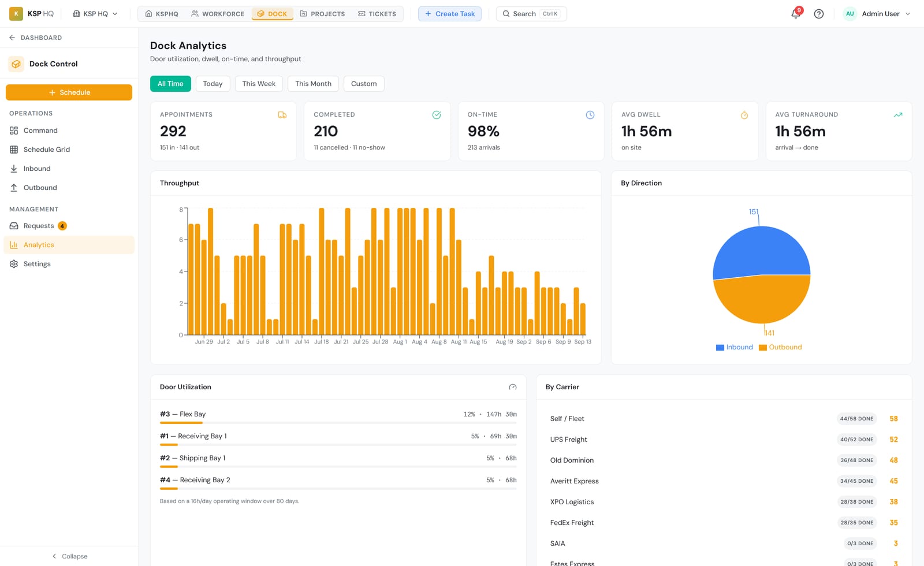Switch to the Workforce tab
This screenshot has height=566, width=924.
tap(218, 14)
